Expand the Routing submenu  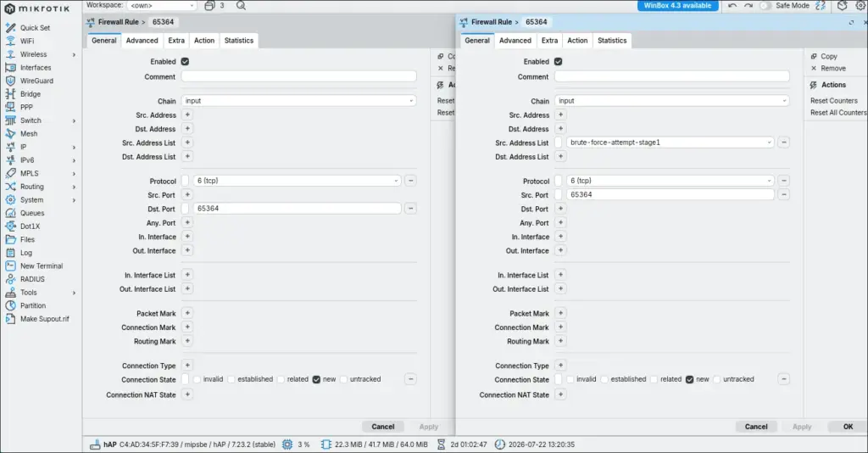coord(74,187)
